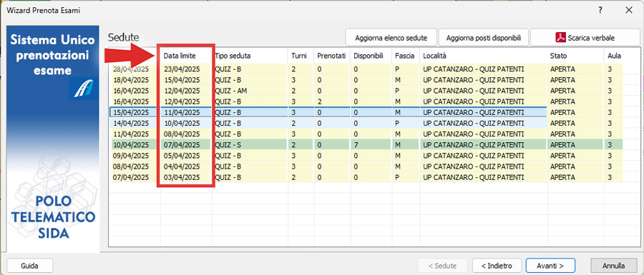
Task: Click the Disponibili value 7 cell
Action: (371, 145)
